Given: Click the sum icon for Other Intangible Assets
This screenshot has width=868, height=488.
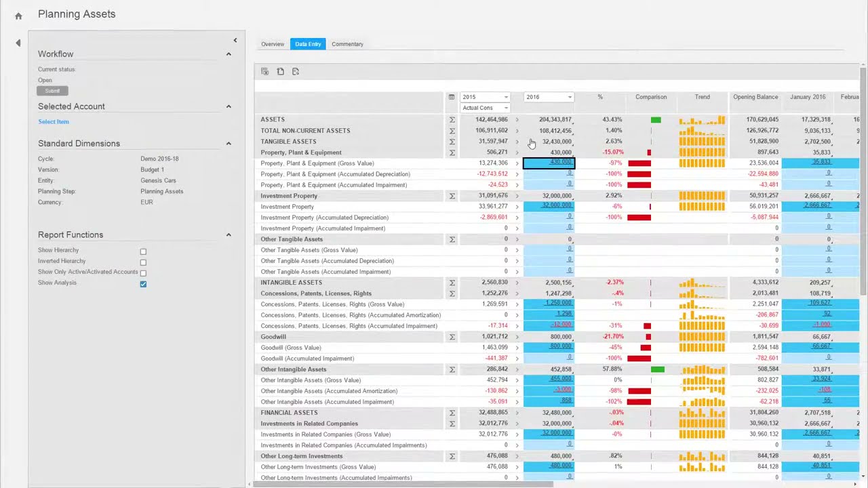Looking at the screenshot, I should 452,369.
